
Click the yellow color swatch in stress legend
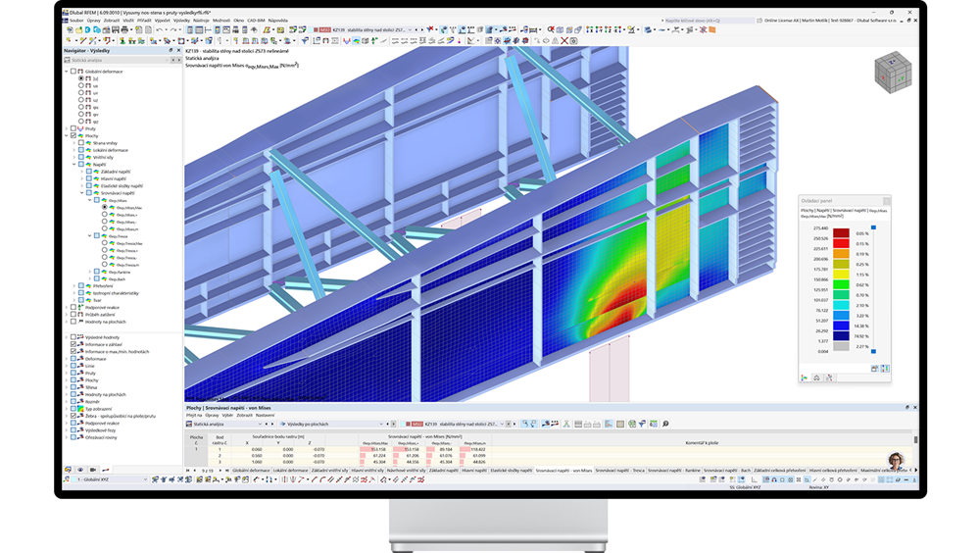point(841,275)
